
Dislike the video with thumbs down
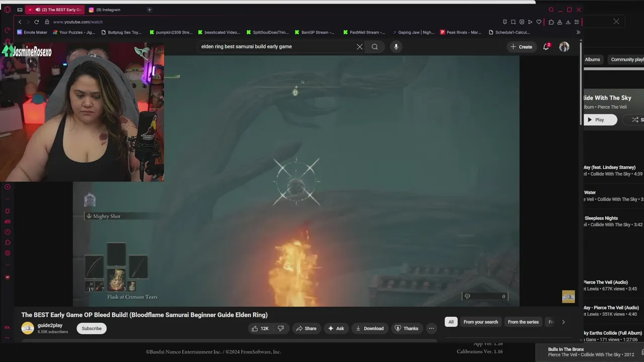[x=281, y=328]
